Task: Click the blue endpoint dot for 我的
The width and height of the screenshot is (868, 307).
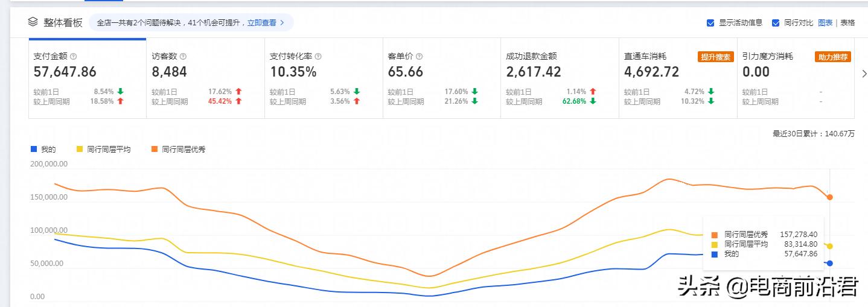Action: (830, 263)
